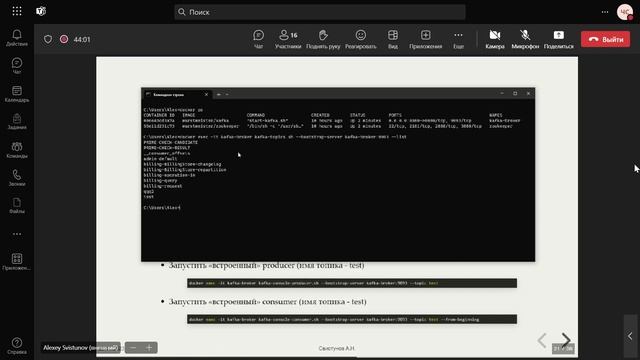
Task: Open terminal tab dropdown arrow
Action: 227,94
